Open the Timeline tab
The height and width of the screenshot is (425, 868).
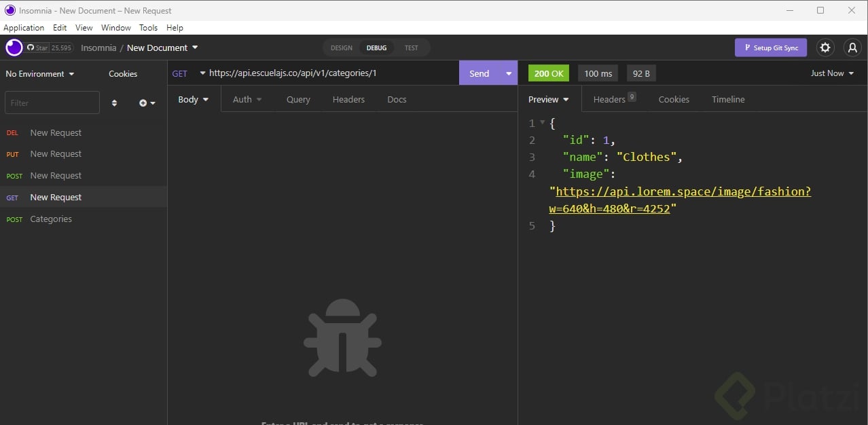coord(728,99)
